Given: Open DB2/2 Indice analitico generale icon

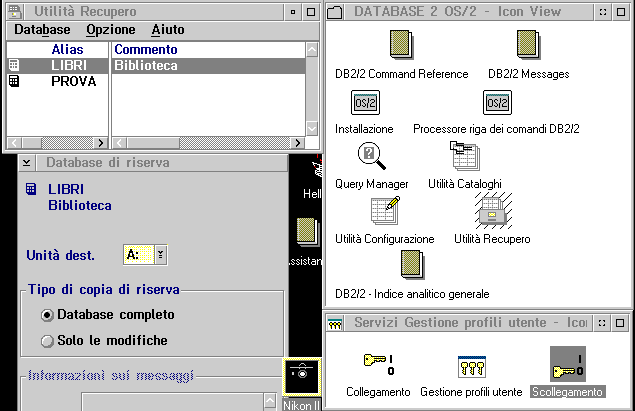Looking at the screenshot, I should click(412, 266).
